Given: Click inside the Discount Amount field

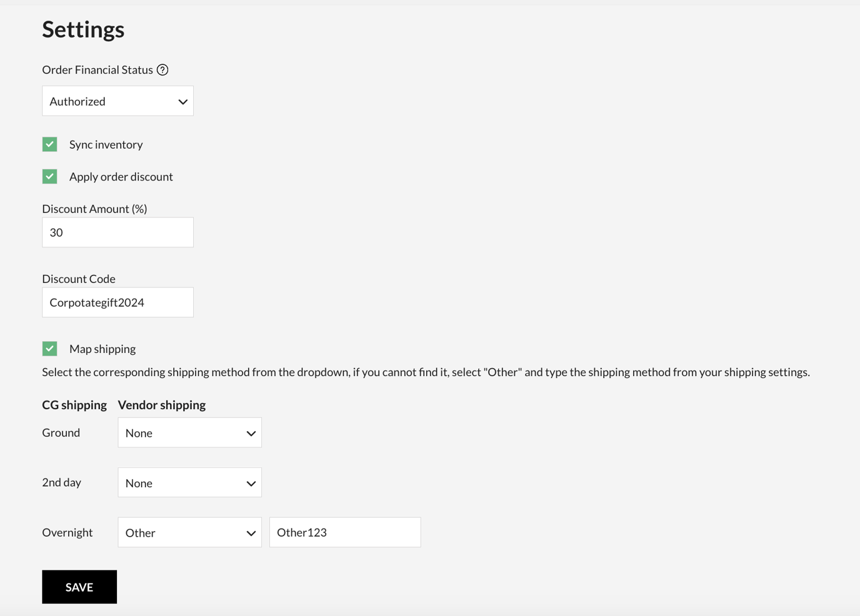Looking at the screenshot, I should point(117,232).
